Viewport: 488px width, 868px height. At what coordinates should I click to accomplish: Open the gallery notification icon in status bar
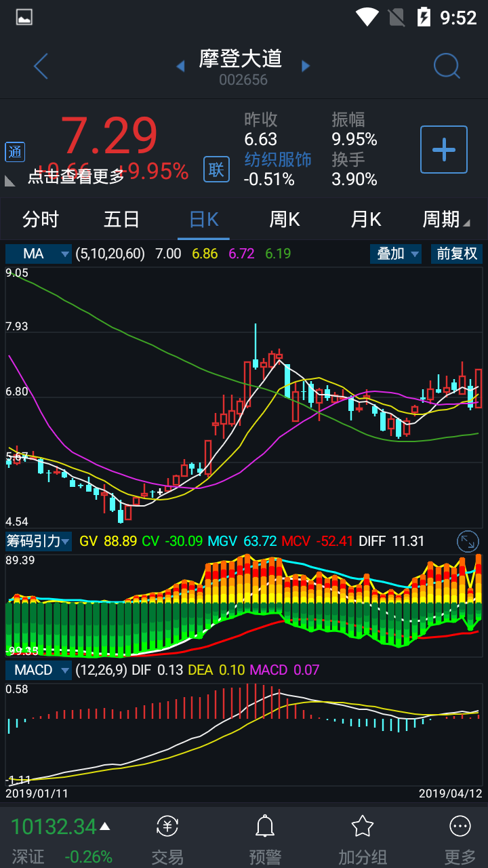[x=24, y=18]
